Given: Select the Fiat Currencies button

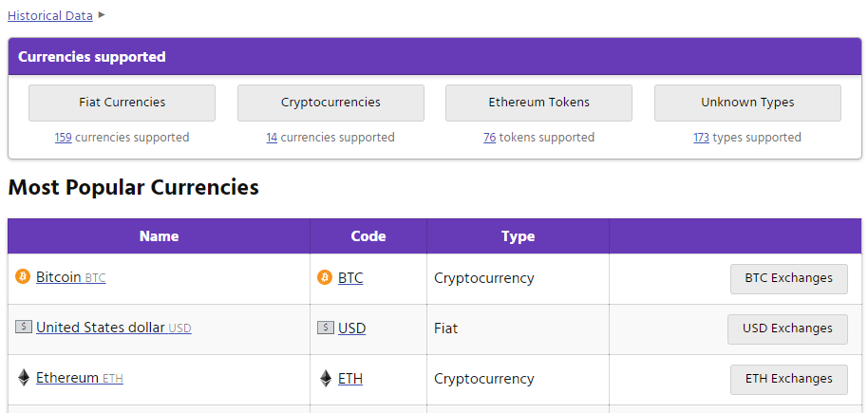Looking at the screenshot, I should (x=122, y=103).
